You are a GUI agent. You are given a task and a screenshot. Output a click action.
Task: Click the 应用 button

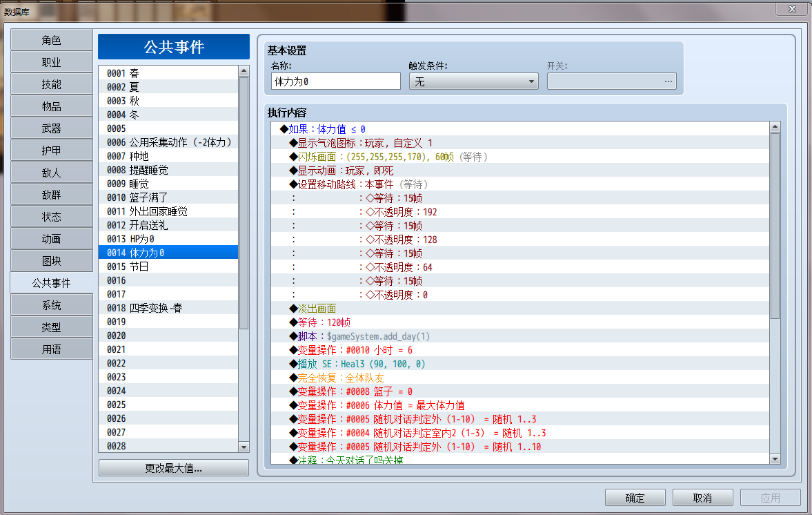pos(770,498)
